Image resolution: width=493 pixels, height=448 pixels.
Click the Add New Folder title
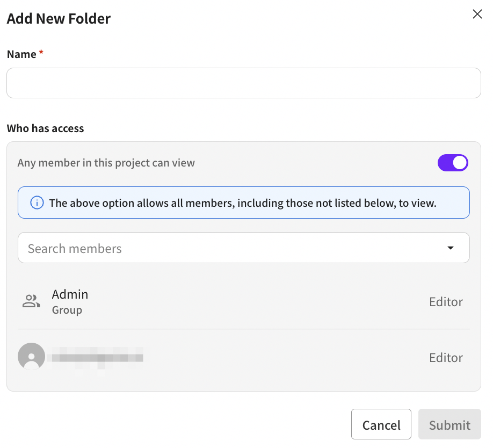tap(59, 19)
